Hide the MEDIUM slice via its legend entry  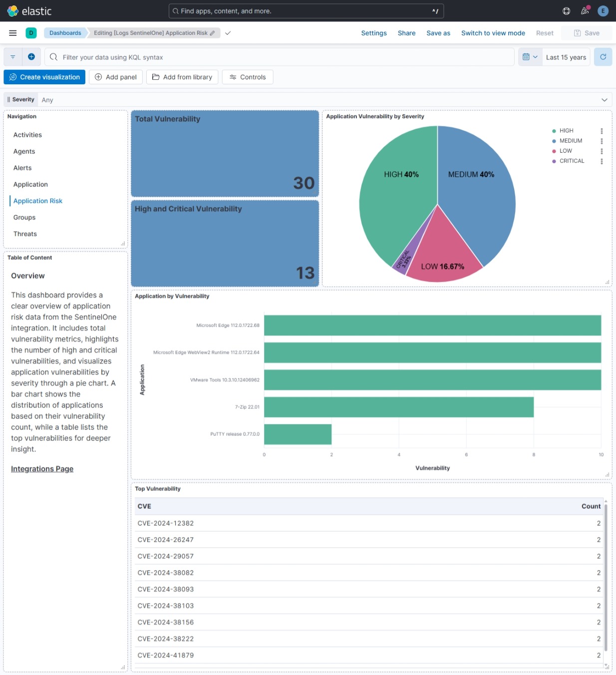pos(571,141)
